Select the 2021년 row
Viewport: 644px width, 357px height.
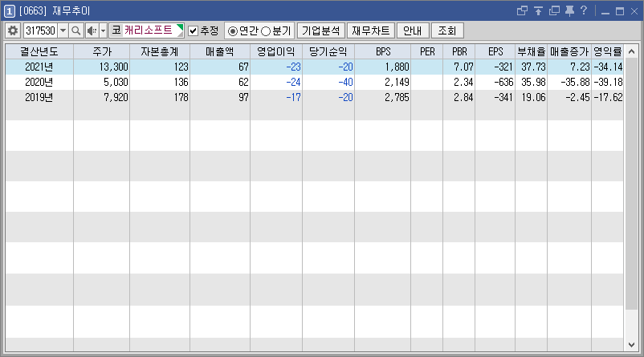point(315,67)
